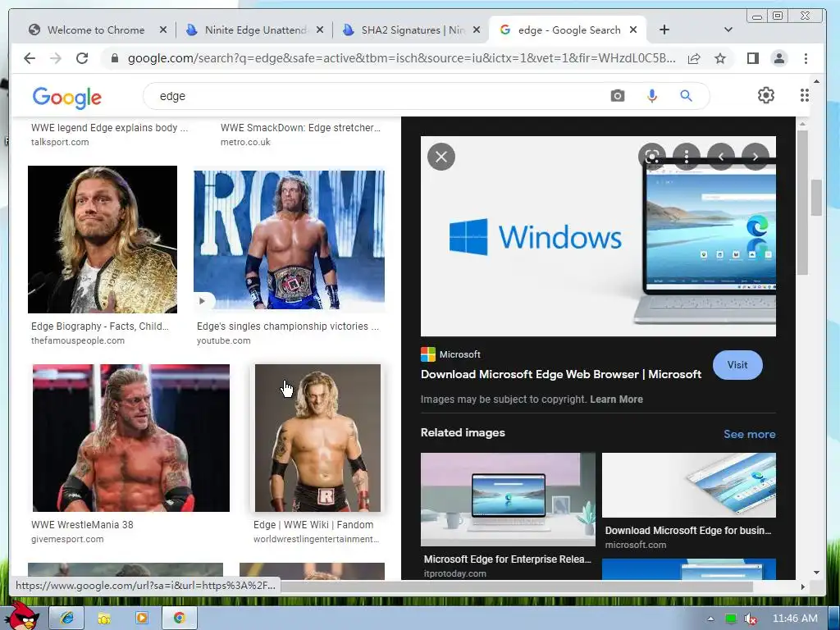840x630 pixels.
Task: Show previous image in preview
Action: click(721, 157)
